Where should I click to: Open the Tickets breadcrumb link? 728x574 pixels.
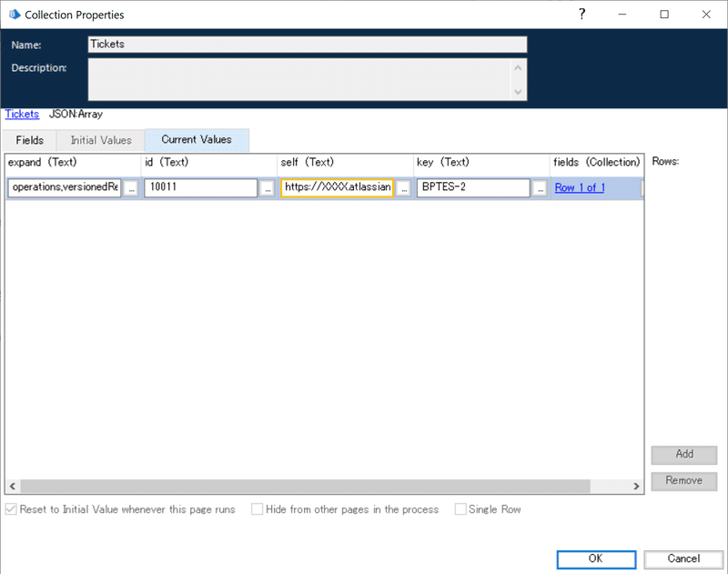22,114
